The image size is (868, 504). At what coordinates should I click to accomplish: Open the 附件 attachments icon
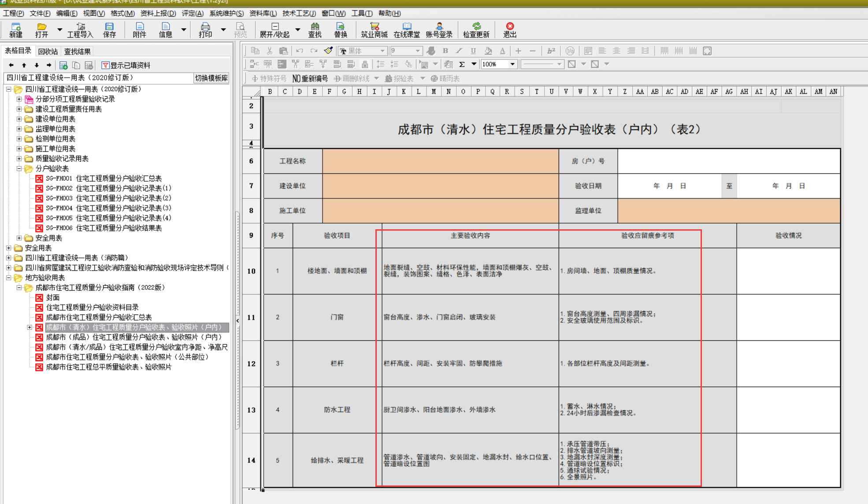[139, 30]
